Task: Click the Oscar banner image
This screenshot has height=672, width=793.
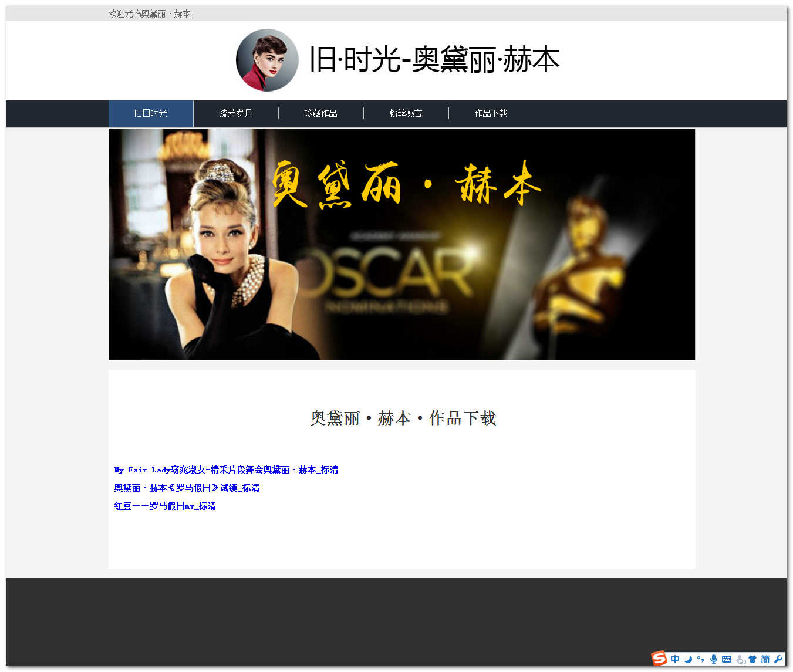Action: point(401,244)
